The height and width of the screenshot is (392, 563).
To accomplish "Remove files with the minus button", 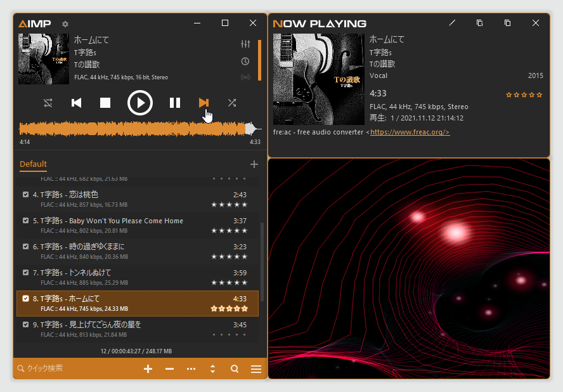I will point(169,369).
